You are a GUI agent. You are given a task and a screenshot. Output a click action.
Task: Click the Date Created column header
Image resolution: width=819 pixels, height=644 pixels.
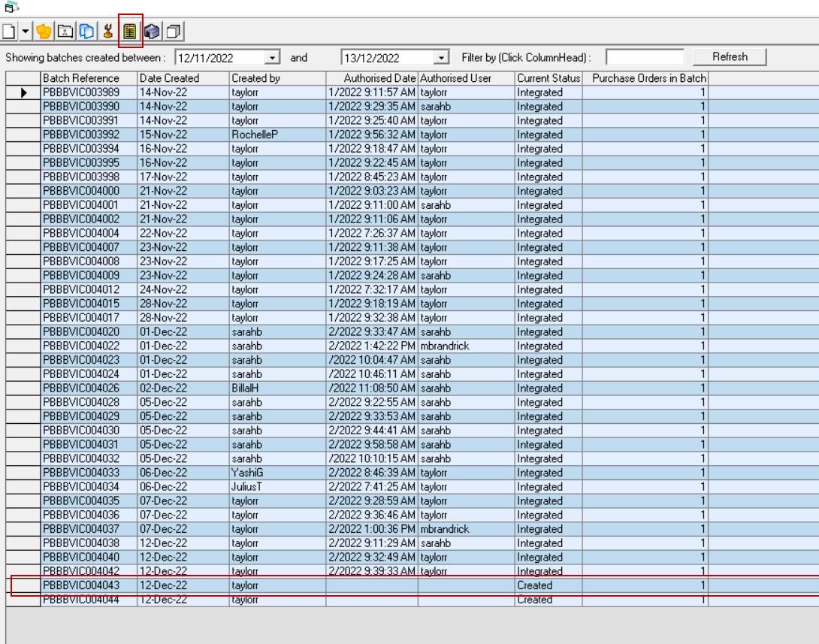183,78
